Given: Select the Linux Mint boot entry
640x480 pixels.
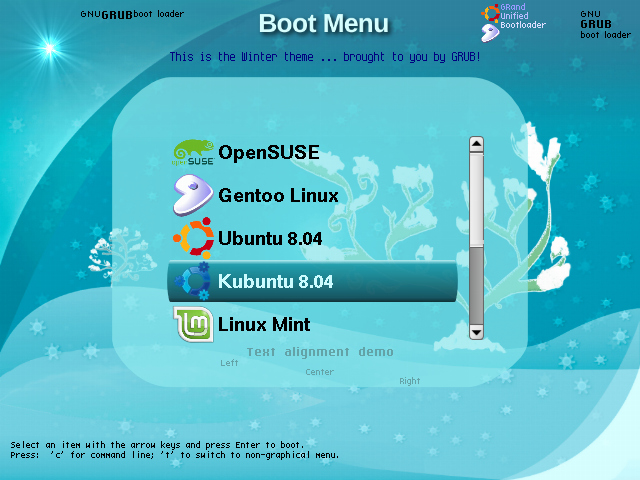Looking at the screenshot, I should (312, 324).
